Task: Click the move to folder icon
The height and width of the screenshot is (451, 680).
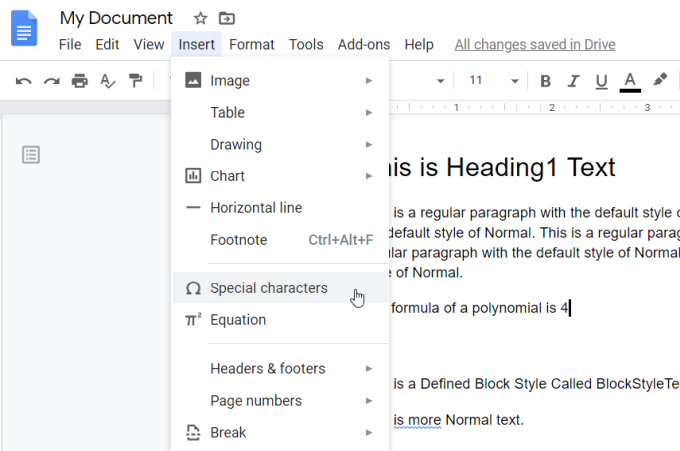Action: tap(227, 18)
